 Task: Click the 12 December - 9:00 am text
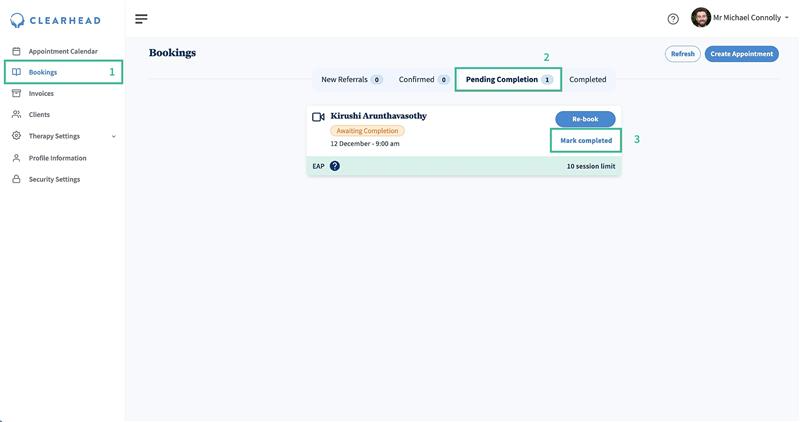365,143
